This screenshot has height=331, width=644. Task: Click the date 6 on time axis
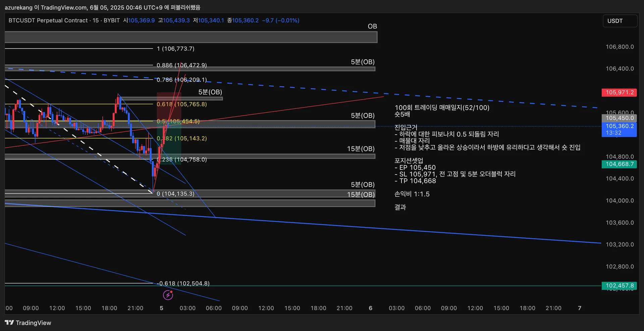pyautogui.click(x=371, y=308)
